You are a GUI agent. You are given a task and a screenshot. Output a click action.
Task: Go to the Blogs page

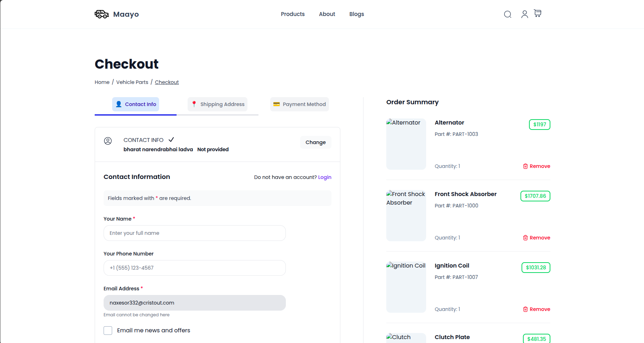point(356,14)
